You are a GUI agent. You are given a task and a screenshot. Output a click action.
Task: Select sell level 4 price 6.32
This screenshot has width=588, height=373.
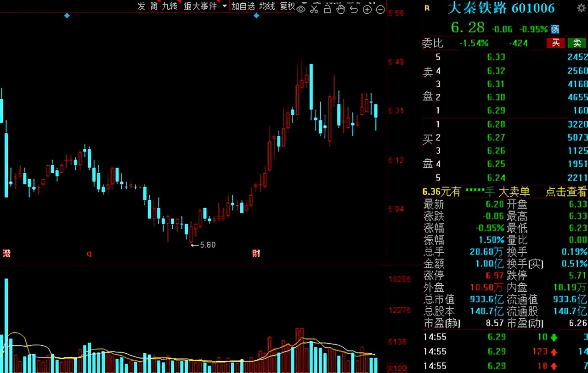(x=496, y=71)
